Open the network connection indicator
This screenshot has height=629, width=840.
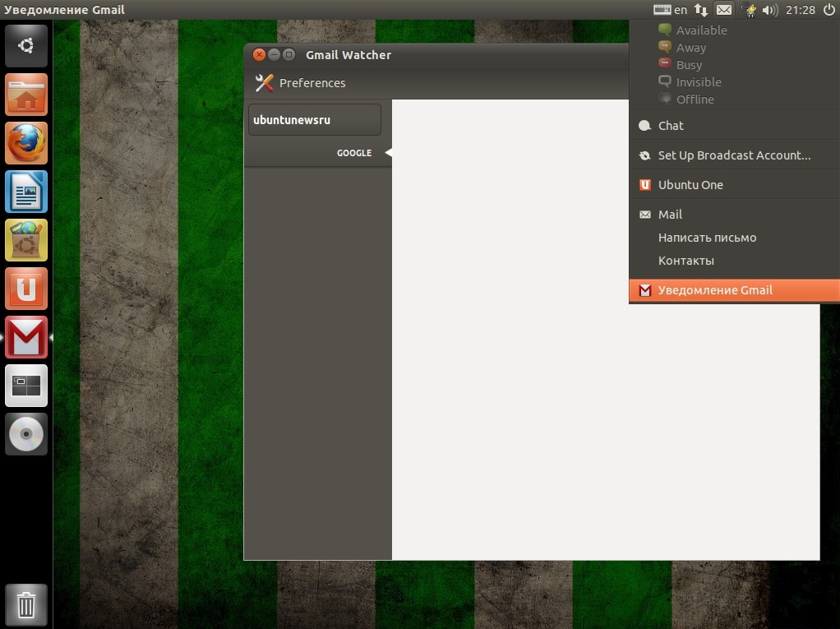point(701,10)
